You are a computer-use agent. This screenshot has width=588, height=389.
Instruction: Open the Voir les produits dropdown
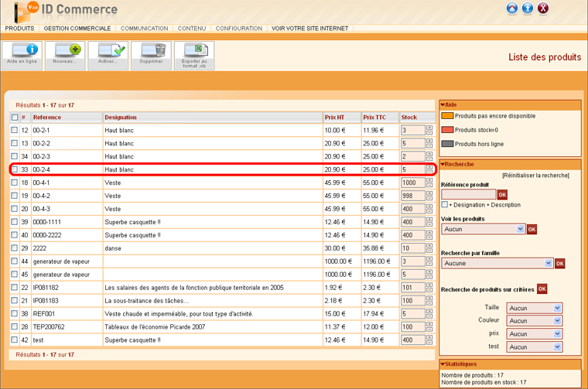[x=484, y=230]
